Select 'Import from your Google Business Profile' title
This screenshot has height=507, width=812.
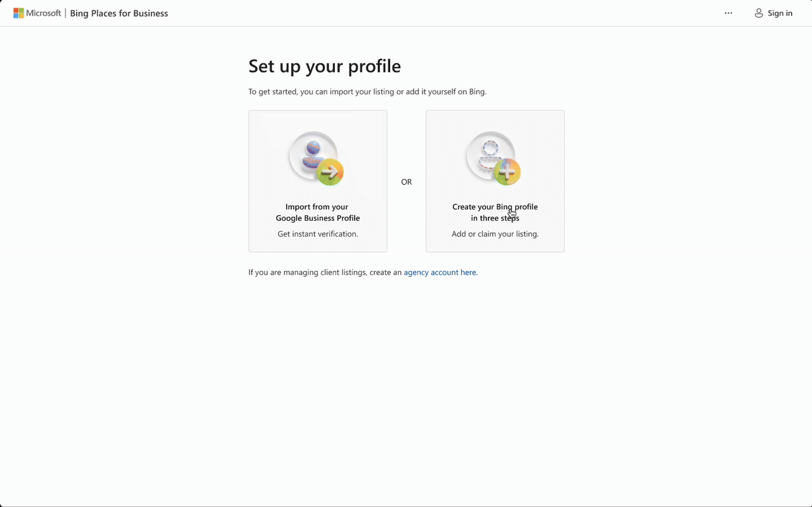point(317,213)
